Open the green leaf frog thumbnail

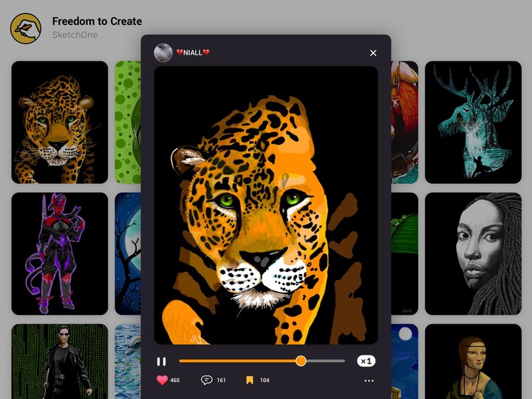point(405,253)
